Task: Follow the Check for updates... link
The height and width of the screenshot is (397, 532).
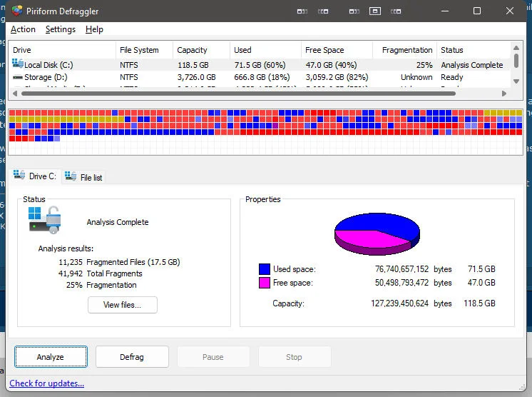Action: (x=47, y=383)
